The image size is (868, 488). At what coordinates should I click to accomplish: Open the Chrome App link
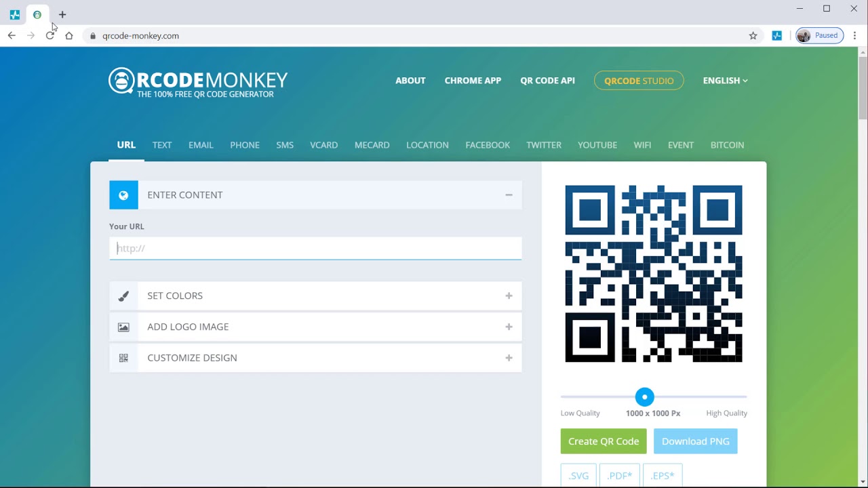(x=473, y=81)
